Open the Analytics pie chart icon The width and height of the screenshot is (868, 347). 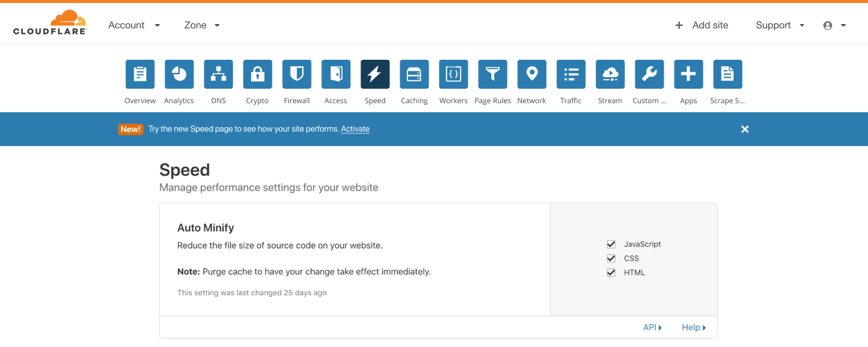click(179, 74)
